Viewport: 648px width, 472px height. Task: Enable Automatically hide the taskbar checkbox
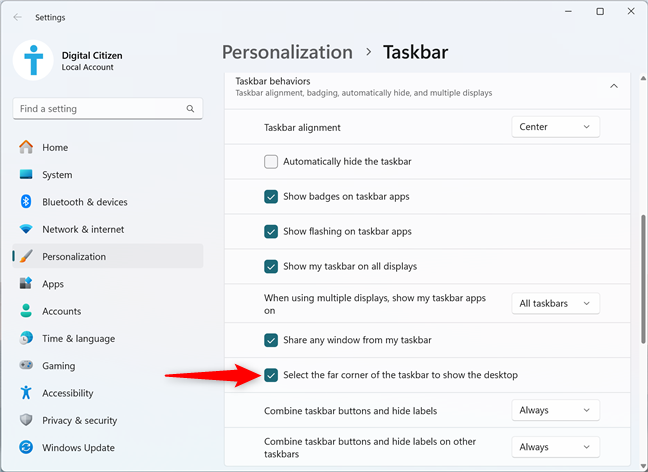[x=271, y=162]
